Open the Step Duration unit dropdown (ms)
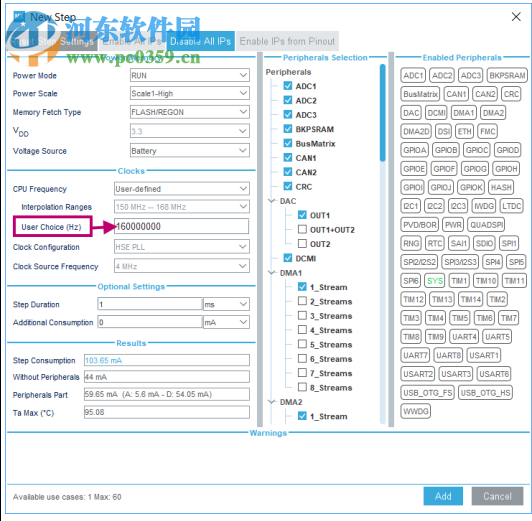This screenshot has height=521, width=532. 226,304
